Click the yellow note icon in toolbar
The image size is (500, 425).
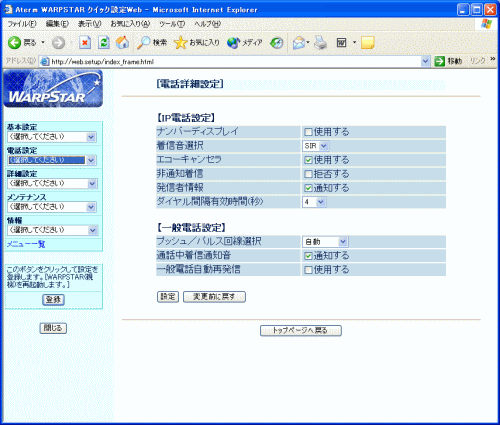[x=367, y=43]
